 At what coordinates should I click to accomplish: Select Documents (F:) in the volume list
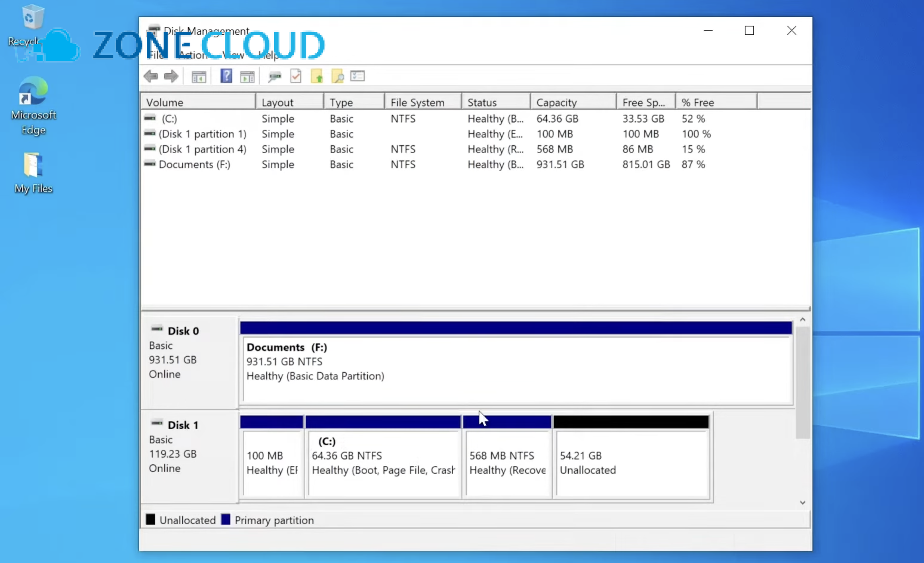(195, 164)
